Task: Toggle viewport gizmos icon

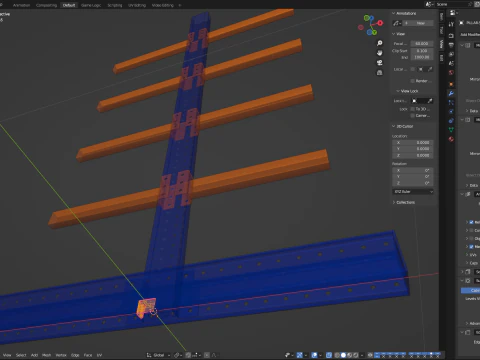Action: click(x=300, y=355)
